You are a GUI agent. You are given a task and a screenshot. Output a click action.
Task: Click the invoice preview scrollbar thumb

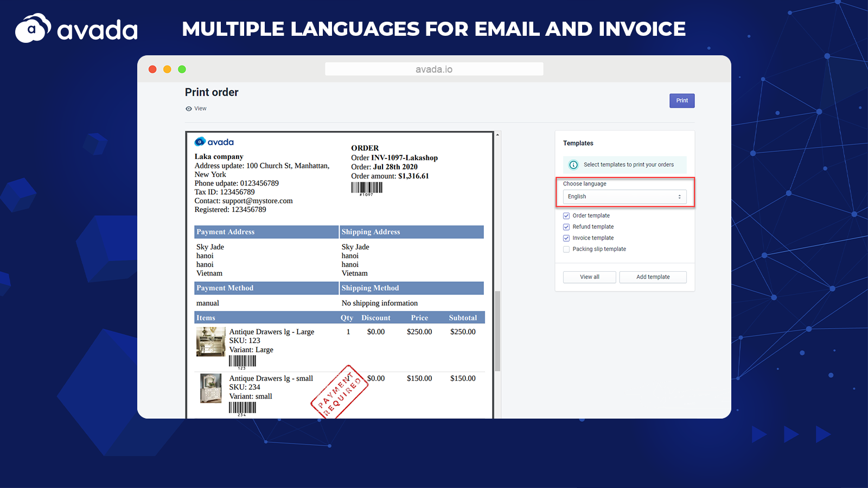pos(497,331)
